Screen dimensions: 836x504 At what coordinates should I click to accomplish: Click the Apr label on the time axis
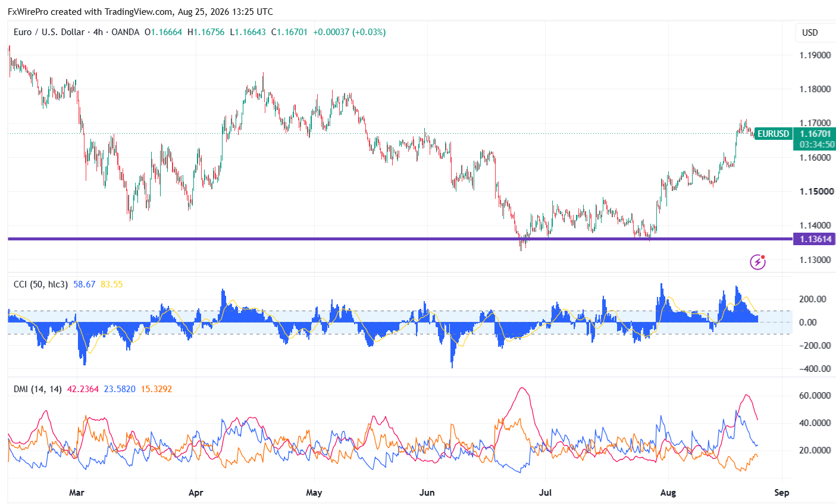[195, 493]
